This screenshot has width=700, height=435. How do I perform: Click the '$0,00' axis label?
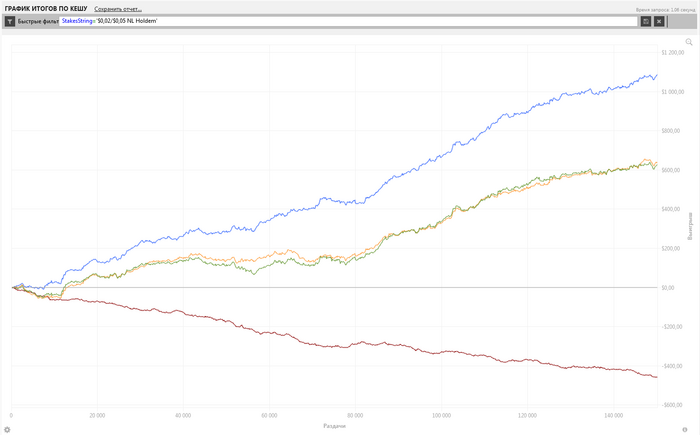668,288
